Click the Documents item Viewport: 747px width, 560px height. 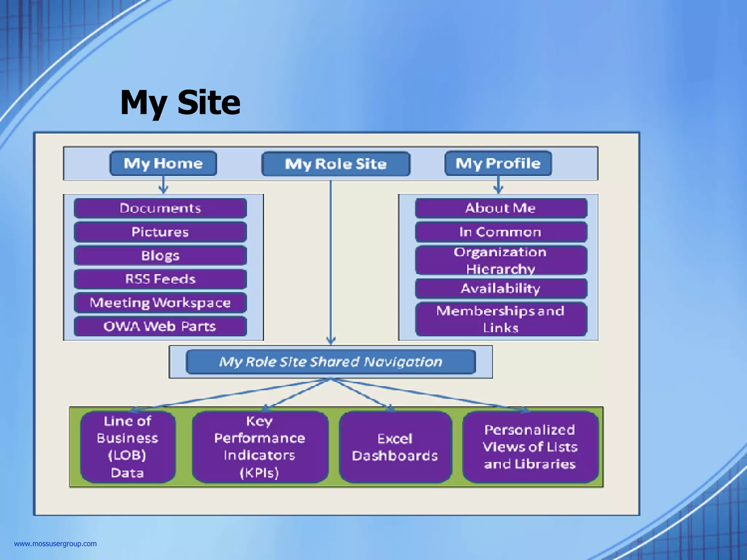[160, 208]
